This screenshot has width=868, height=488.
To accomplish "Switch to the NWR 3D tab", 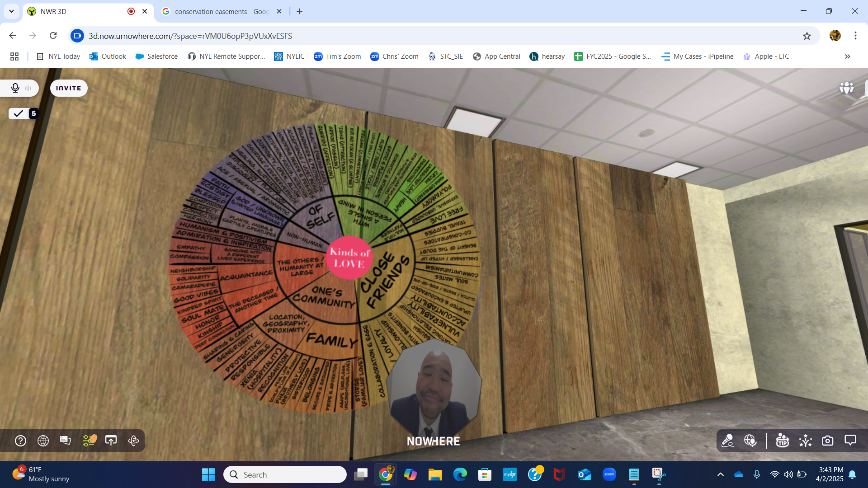I will (81, 11).
